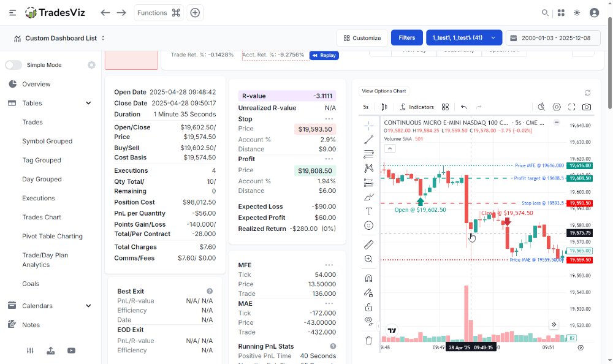
Task: Toggle the magnet mode tool
Action: coord(368,278)
